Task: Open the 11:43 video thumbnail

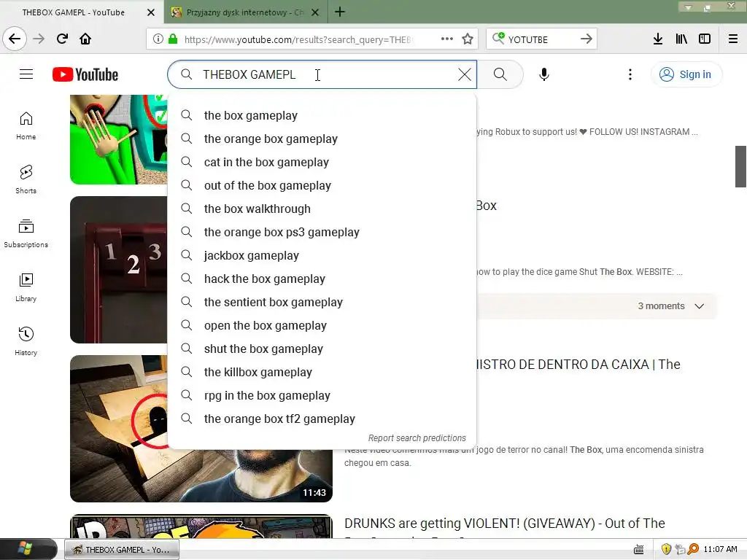Action: click(x=201, y=429)
